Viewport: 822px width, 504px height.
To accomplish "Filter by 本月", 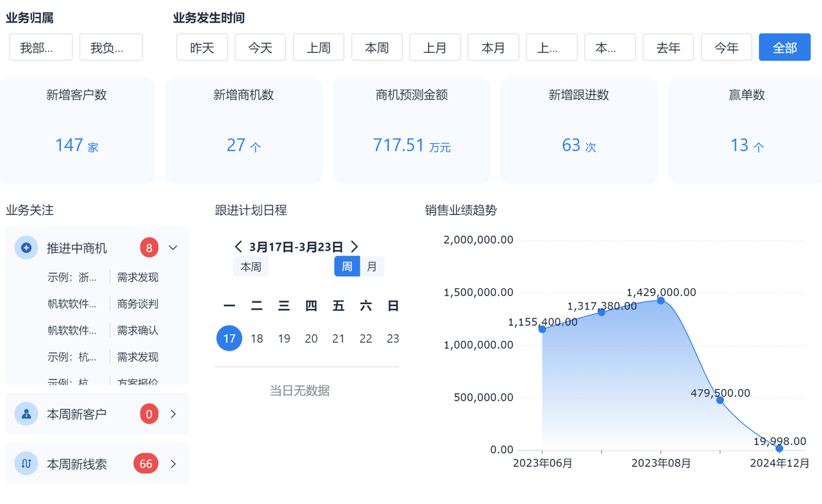I will [x=493, y=47].
